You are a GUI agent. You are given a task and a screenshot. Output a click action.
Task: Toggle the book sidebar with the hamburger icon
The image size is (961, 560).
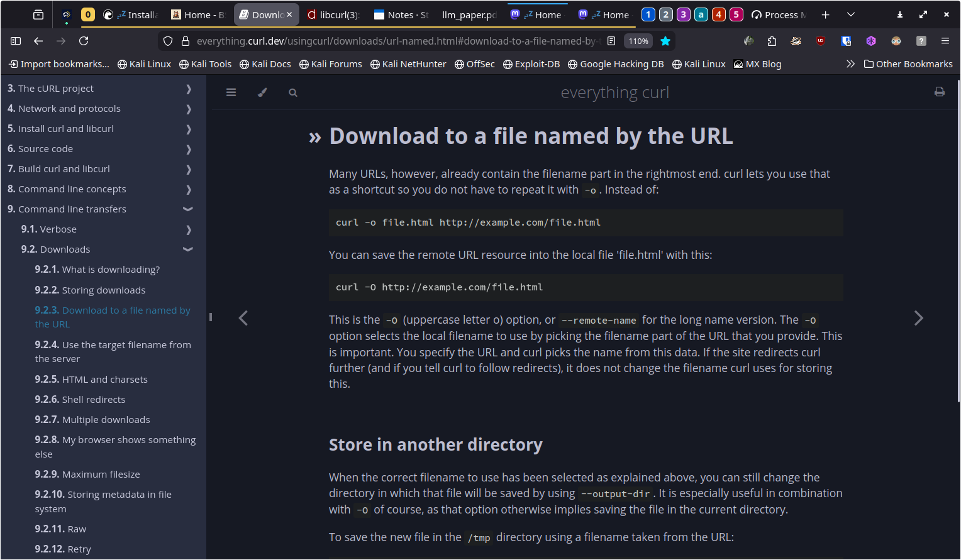(x=231, y=92)
